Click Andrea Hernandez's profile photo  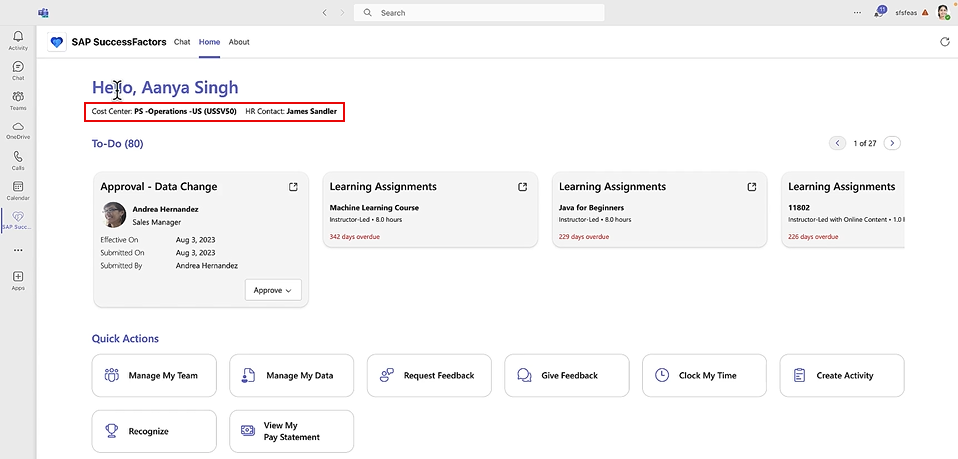point(114,215)
